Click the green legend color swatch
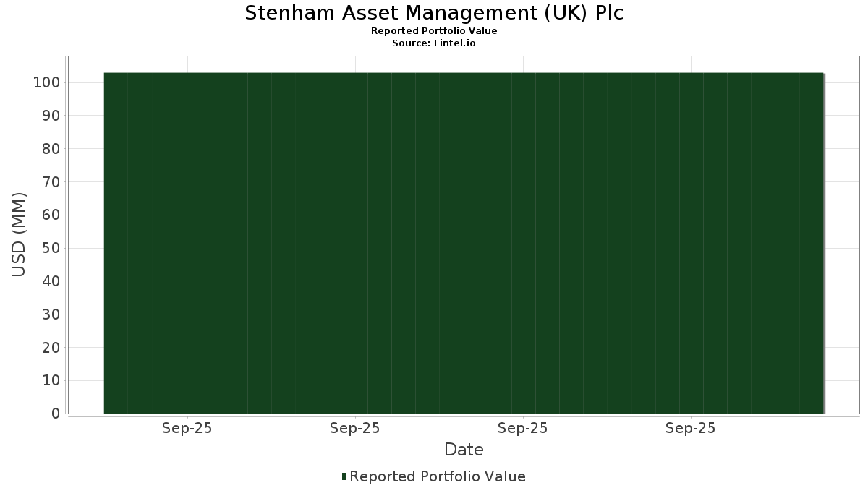Screen dimensions: 868x488 (344, 476)
